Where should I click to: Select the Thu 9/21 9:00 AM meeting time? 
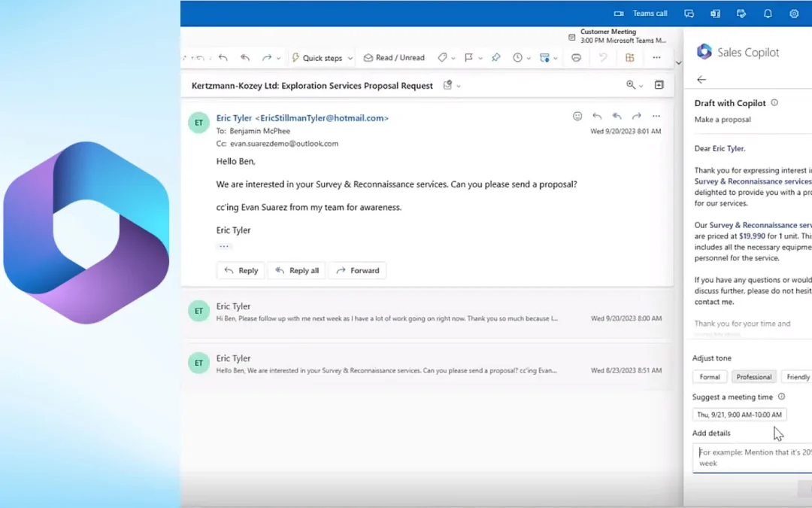[740, 415]
